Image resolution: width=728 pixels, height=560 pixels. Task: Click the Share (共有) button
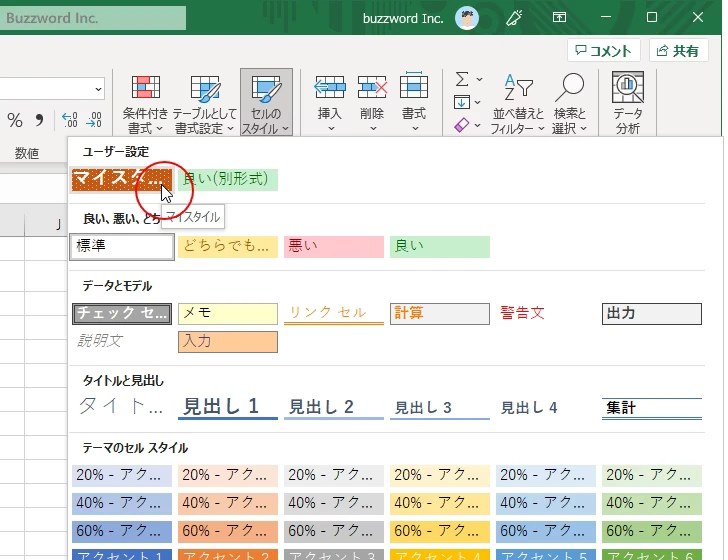[x=678, y=50]
